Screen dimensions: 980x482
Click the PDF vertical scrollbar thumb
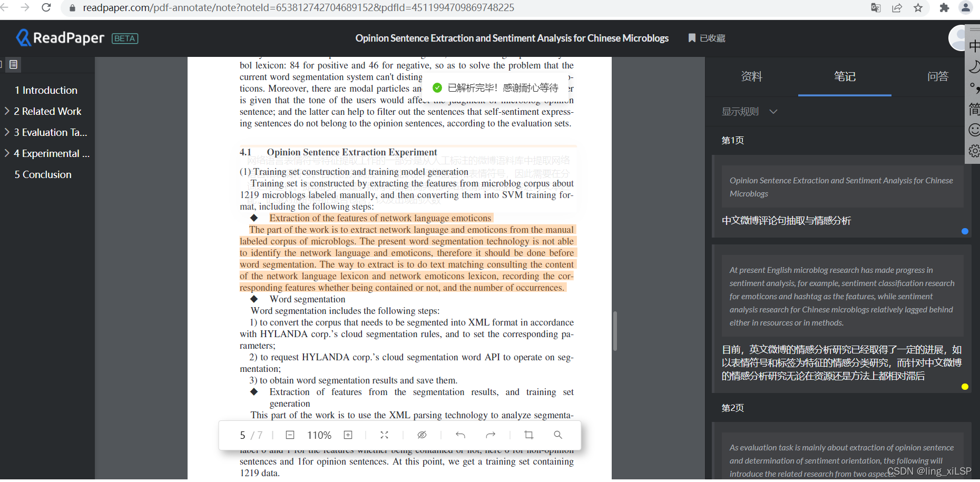tap(615, 331)
